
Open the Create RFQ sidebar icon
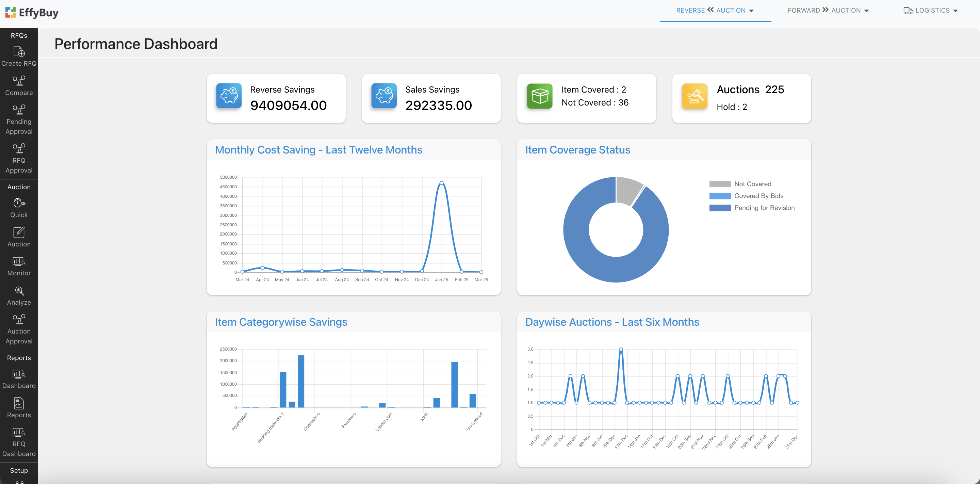19,51
